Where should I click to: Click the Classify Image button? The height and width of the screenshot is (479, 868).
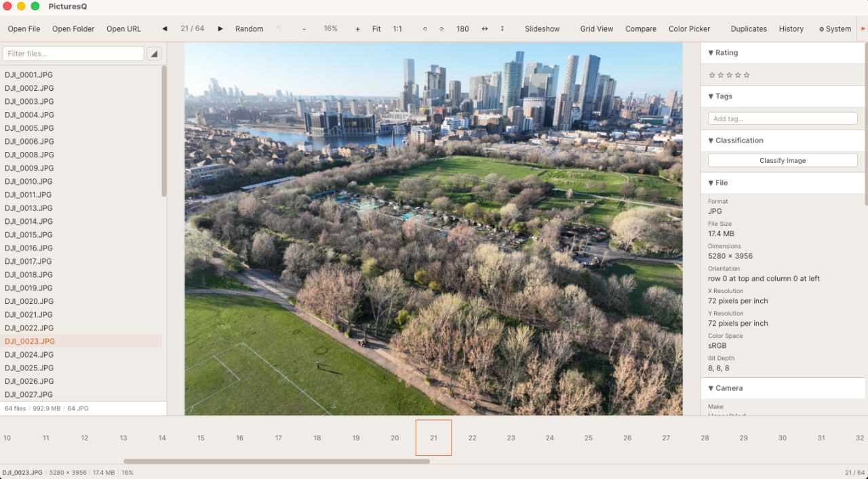pos(783,161)
